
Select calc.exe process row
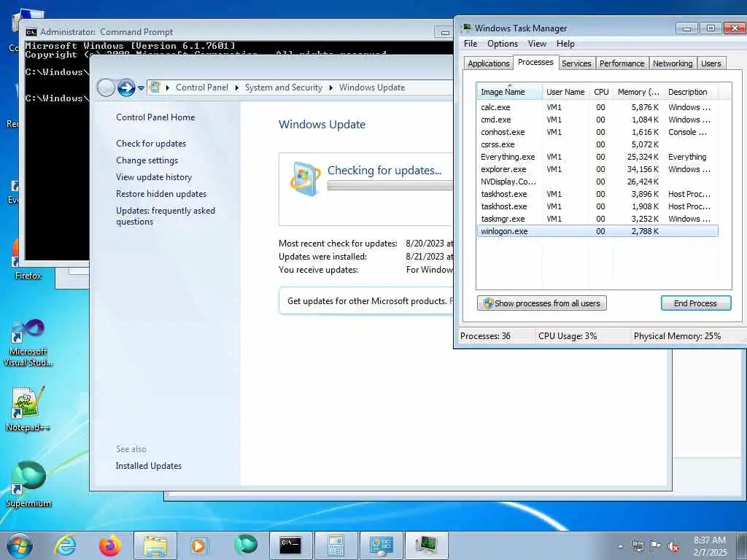pyautogui.click(x=597, y=107)
